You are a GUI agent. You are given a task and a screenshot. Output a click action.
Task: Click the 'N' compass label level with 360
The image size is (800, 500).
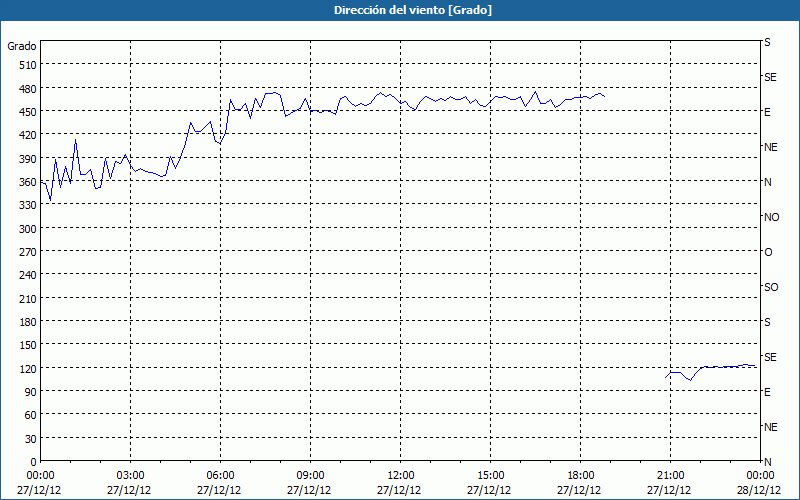point(768,182)
